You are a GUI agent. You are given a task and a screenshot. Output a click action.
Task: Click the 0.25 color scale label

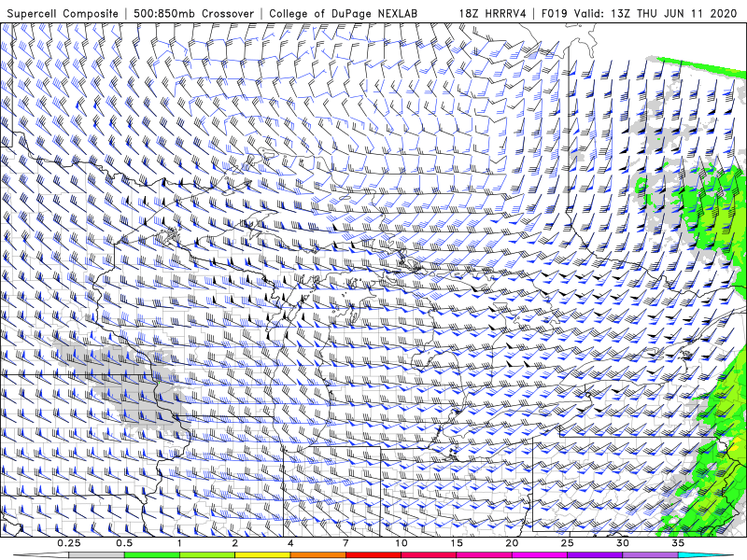pyautogui.click(x=69, y=543)
